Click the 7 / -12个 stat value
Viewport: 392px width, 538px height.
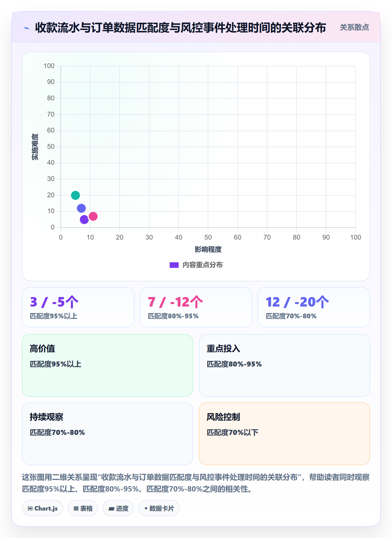pyautogui.click(x=175, y=302)
